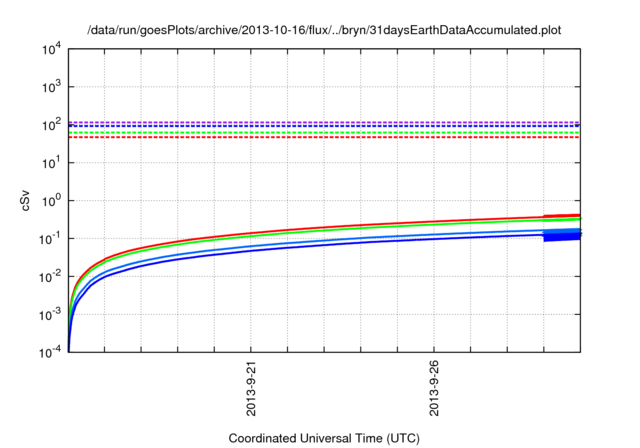Click the 2013-9-26 date tick label

tap(434, 388)
